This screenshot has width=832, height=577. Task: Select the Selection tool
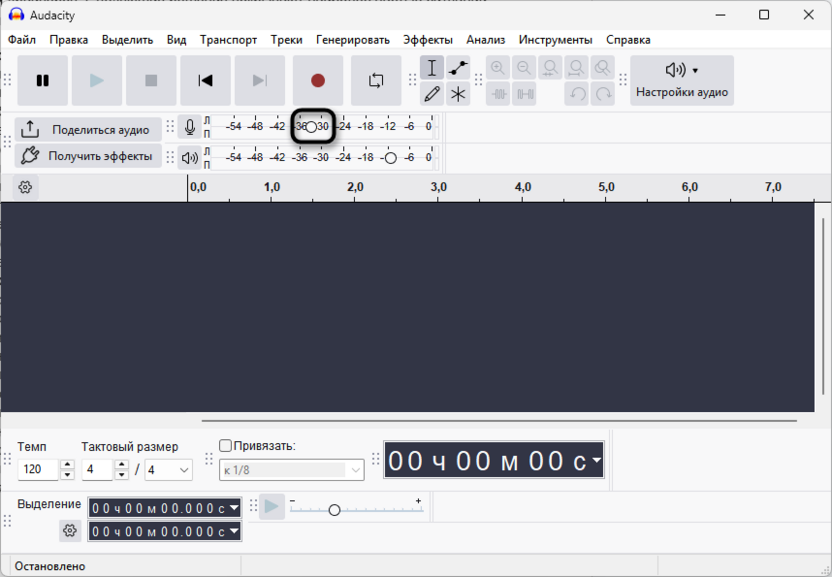(432, 67)
